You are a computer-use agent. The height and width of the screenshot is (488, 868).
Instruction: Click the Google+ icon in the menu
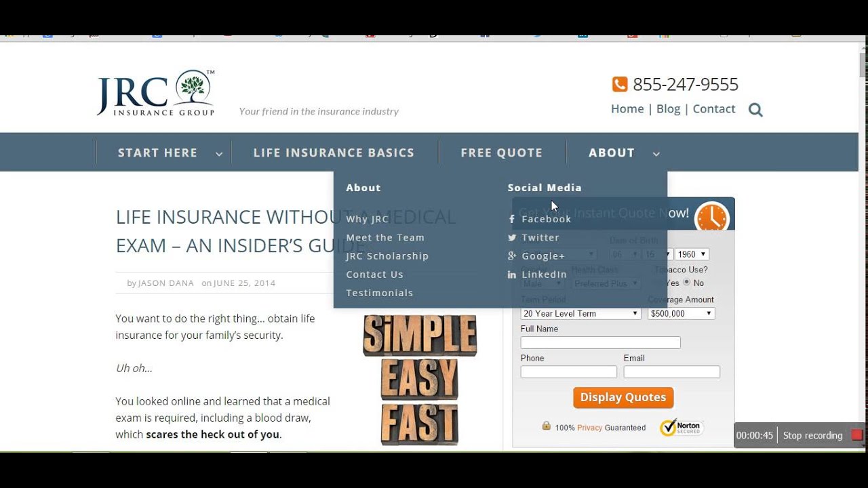(512, 256)
